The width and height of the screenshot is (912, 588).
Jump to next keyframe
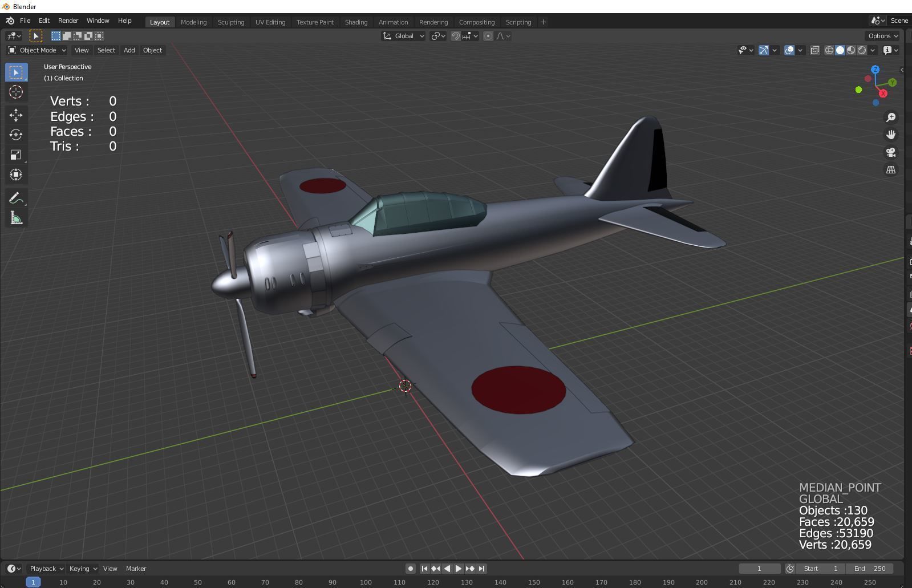pos(470,569)
